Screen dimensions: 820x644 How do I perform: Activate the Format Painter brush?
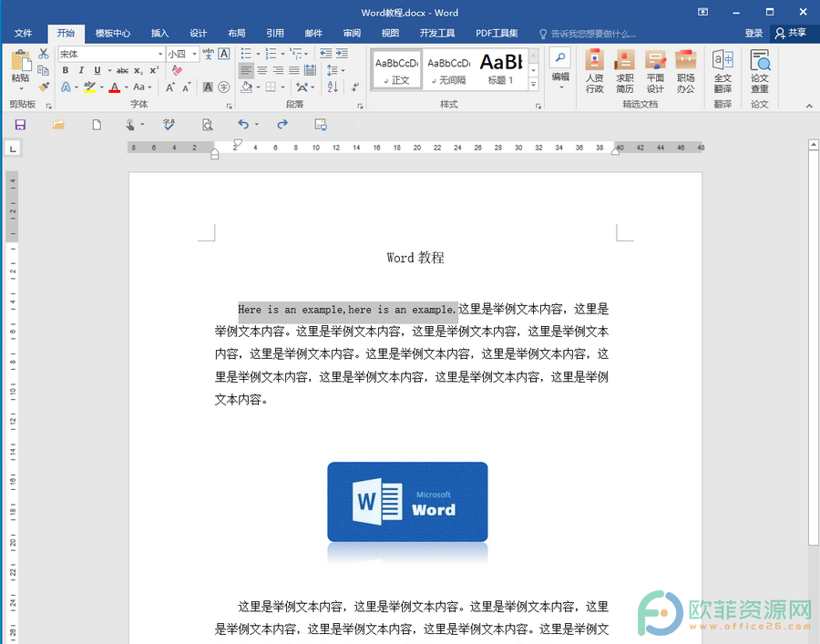[44, 87]
